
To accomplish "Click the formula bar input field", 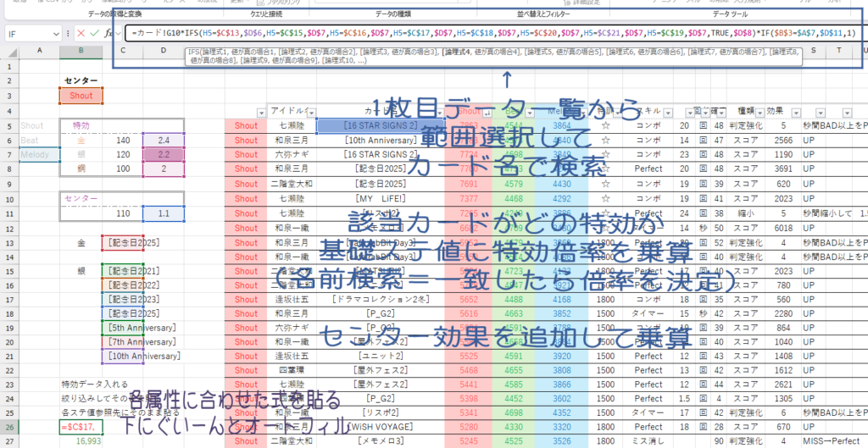I will point(494,33).
